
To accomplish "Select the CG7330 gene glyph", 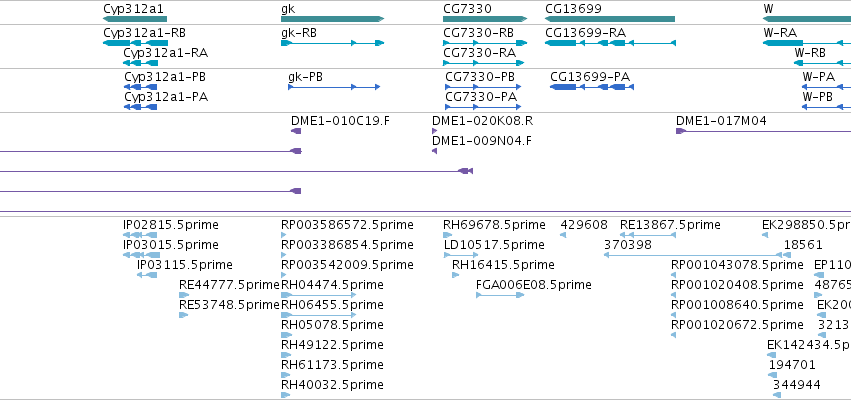I will click(485, 19).
